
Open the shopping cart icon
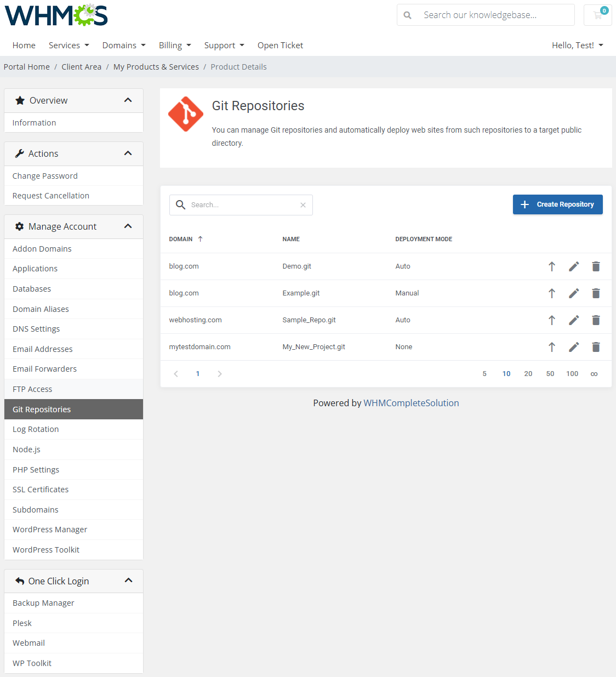597,15
